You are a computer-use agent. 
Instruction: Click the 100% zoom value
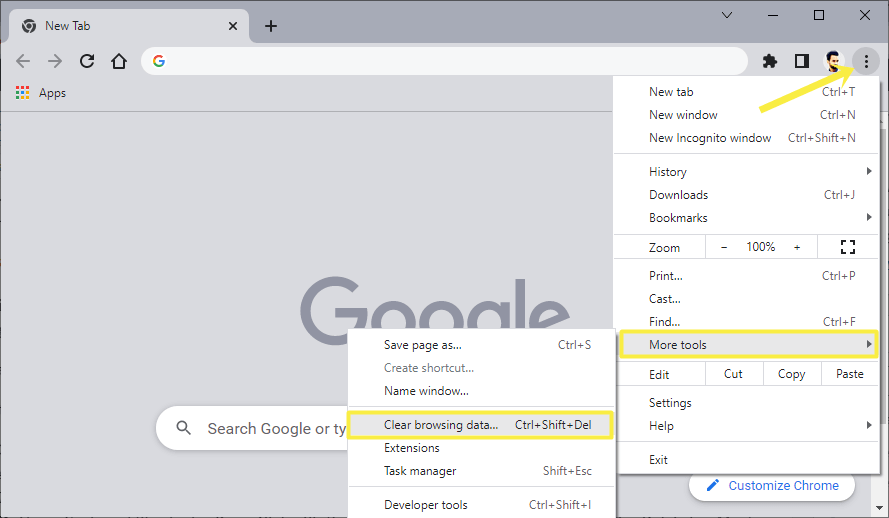tap(760, 247)
